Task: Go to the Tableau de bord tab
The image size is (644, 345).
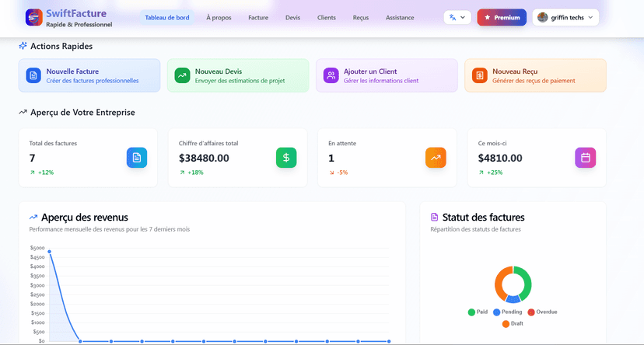Action: pyautogui.click(x=167, y=18)
